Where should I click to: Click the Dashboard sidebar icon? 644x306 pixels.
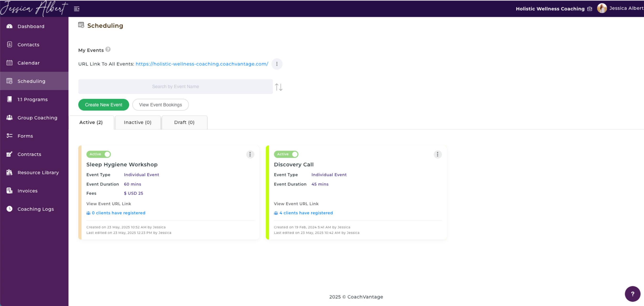[10, 26]
